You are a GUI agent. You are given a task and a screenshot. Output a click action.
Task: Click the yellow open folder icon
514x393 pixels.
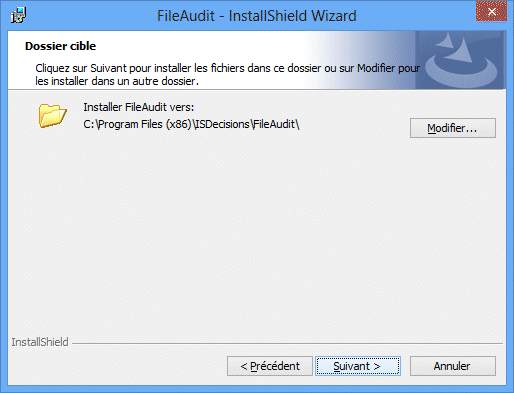[52, 116]
